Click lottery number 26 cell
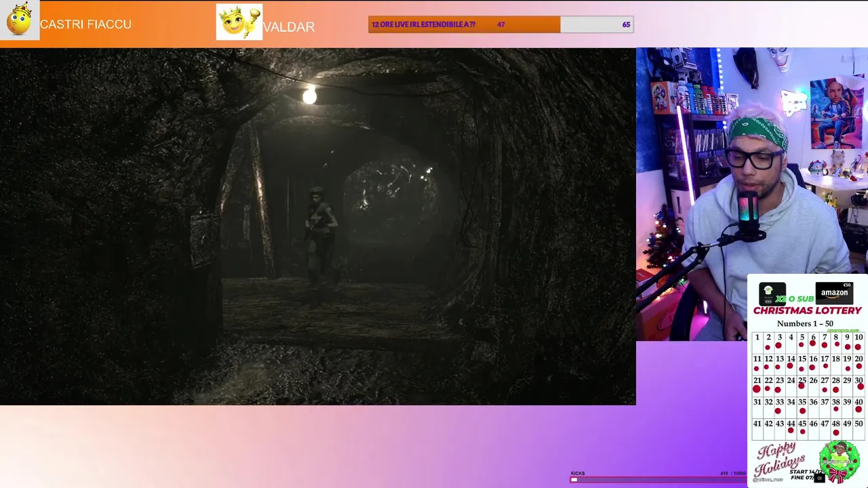868x488 pixels. [813, 386]
